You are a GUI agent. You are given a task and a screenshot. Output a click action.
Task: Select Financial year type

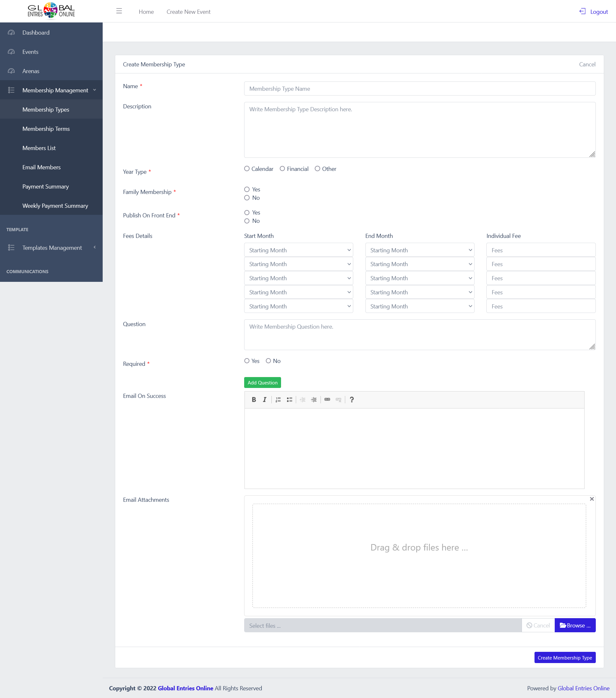click(x=282, y=169)
